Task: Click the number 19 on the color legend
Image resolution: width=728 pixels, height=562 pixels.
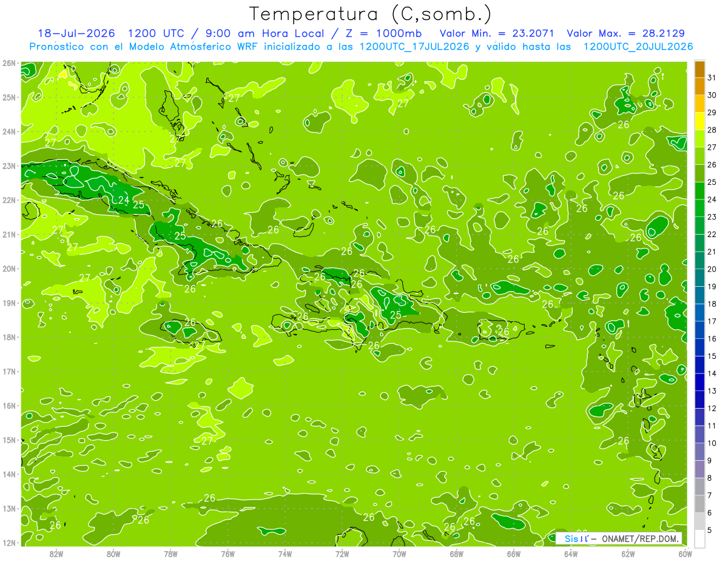Action: point(712,287)
